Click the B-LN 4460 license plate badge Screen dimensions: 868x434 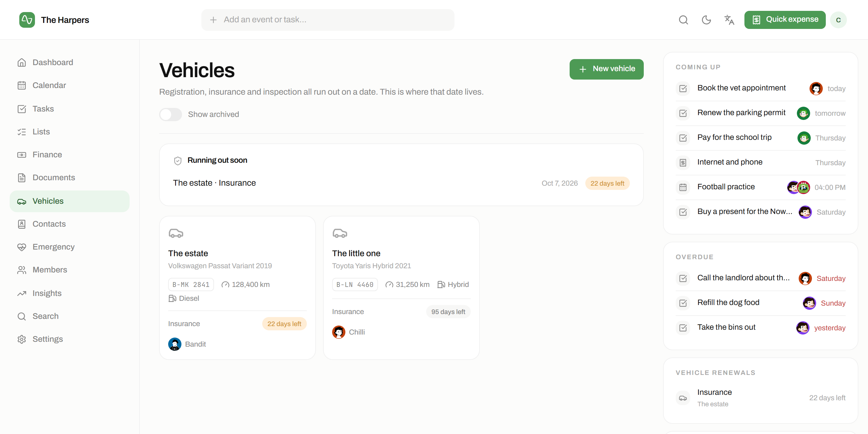click(x=355, y=285)
